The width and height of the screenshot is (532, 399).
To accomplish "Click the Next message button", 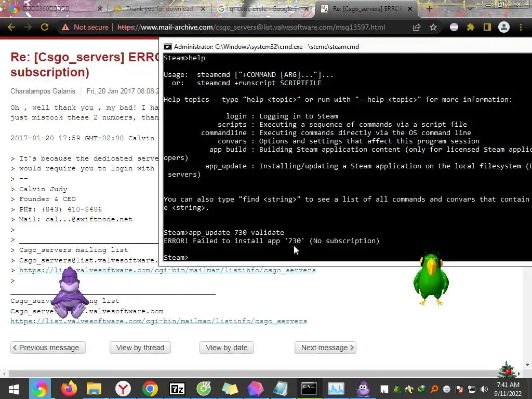I will 325,348.
